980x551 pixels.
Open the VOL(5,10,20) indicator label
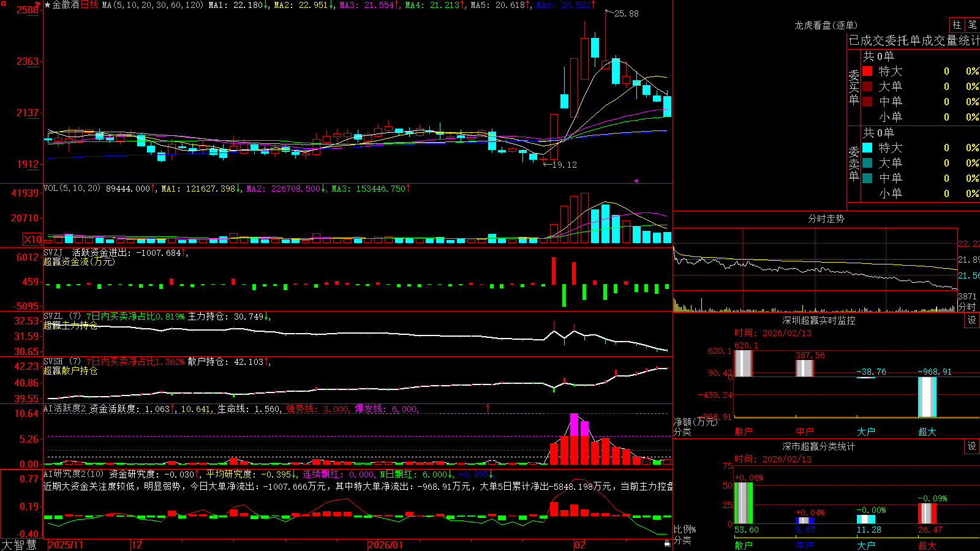click(72, 189)
